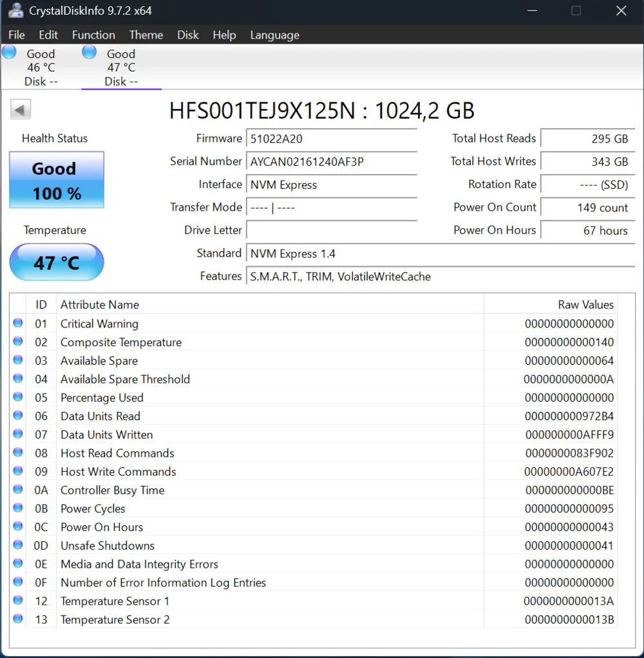Open the Language menu
644x658 pixels.
click(274, 35)
